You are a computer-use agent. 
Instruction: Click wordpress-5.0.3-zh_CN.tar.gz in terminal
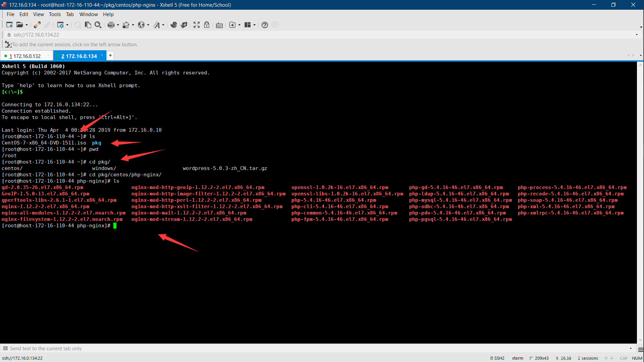(x=225, y=168)
